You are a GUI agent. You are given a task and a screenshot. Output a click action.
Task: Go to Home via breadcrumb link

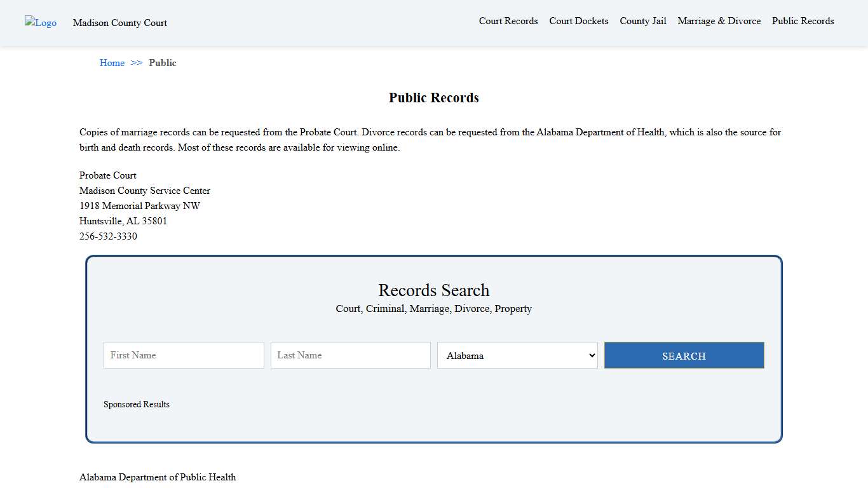pos(112,62)
